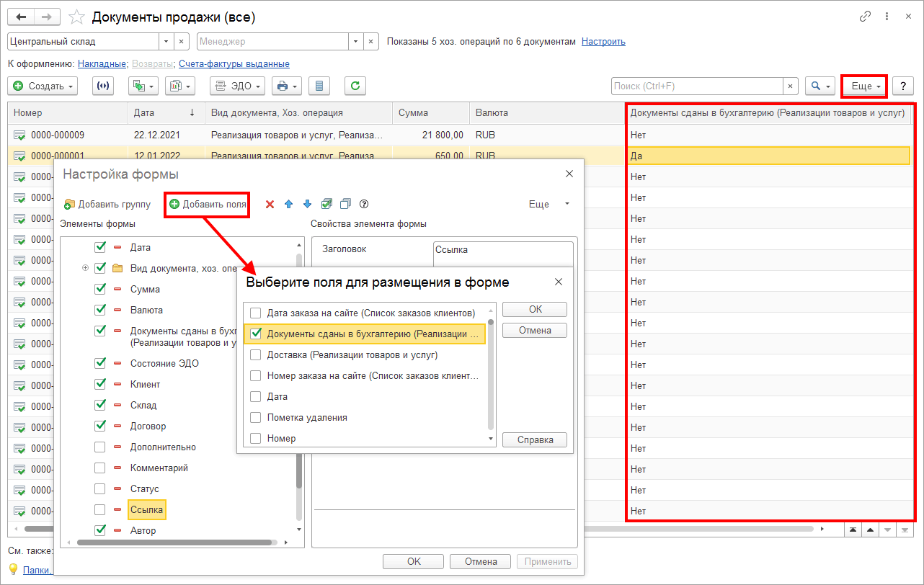Image resolution: width=924 pixels, height=585 pixels.
Task: Toggle the Сумма form element checkbox
Action: click(100, 289)
